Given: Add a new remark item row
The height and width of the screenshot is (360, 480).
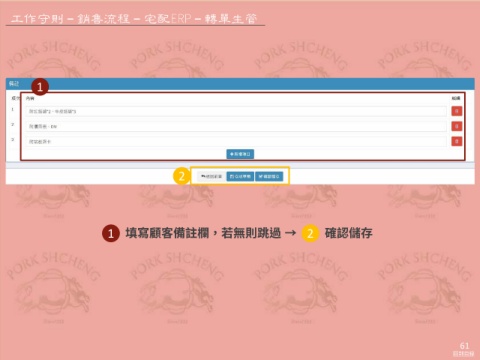Looking at the screenshot, I should click(240, 154).
